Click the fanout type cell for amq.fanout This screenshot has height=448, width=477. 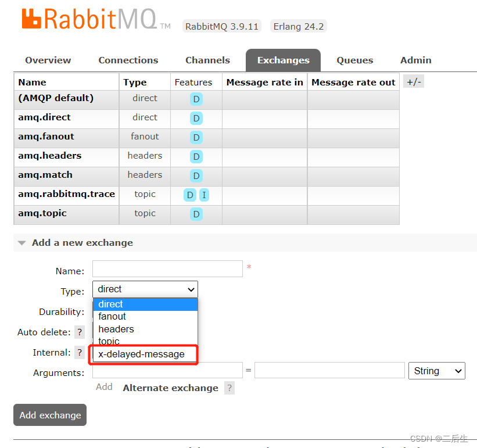[x=145, y=136]
